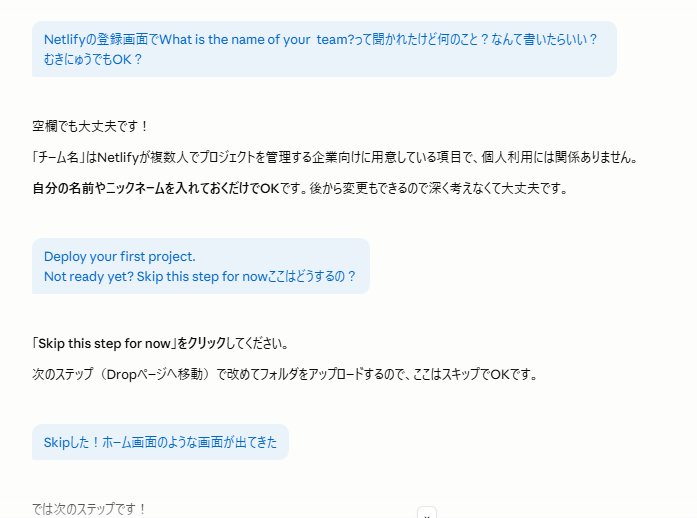The image size is (697, 518).
Task: Click the line "Deploy your first project."
Action: pos(120,256)
